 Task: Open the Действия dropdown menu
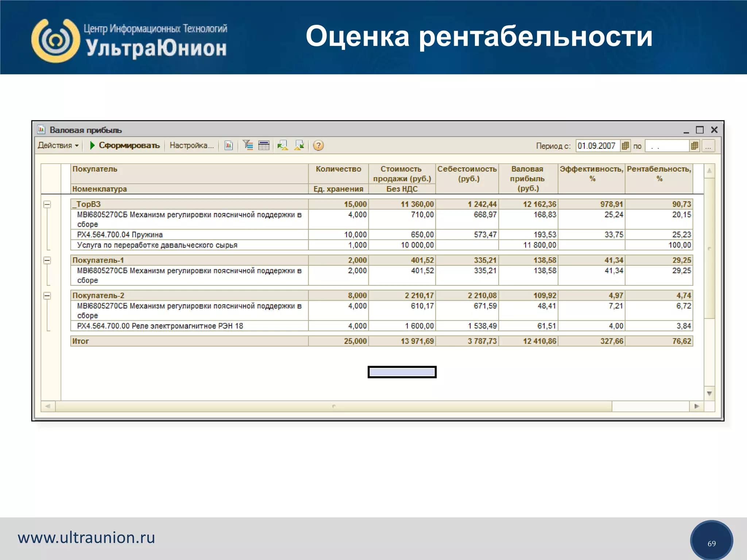pos(58,145)
